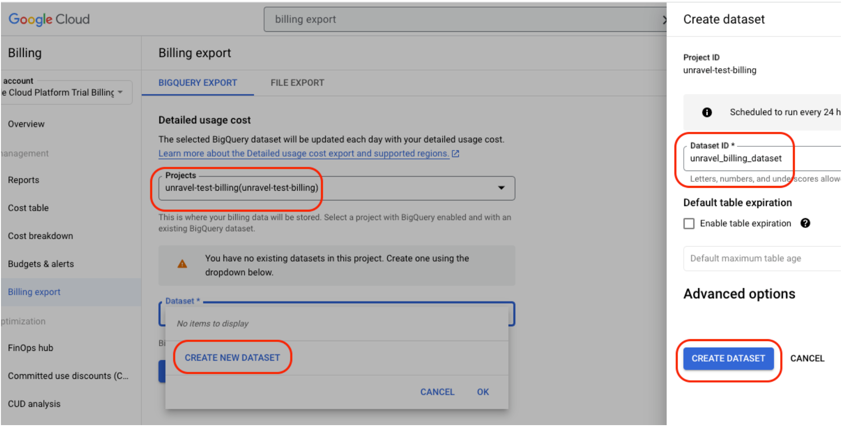This screenshot has height=427, width=868.
Task: Open Budgets & alerts from the sidebar
Action: [41, 263]
